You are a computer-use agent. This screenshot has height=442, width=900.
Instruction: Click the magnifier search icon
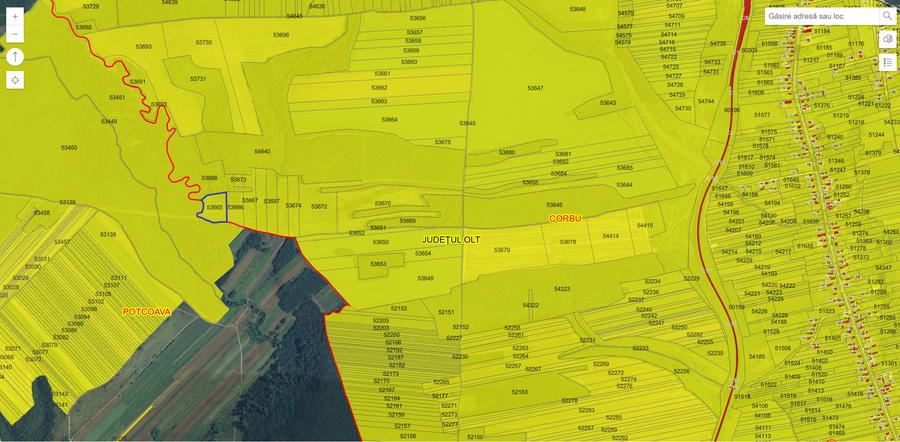(x=887, y=16)
